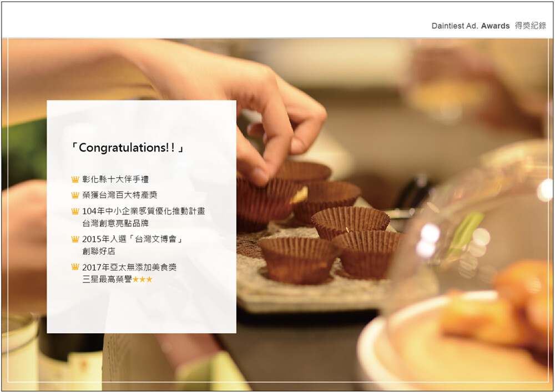
Task: Click the text 台灣創意亮點品牌
Action: click(x=115, y=223)
